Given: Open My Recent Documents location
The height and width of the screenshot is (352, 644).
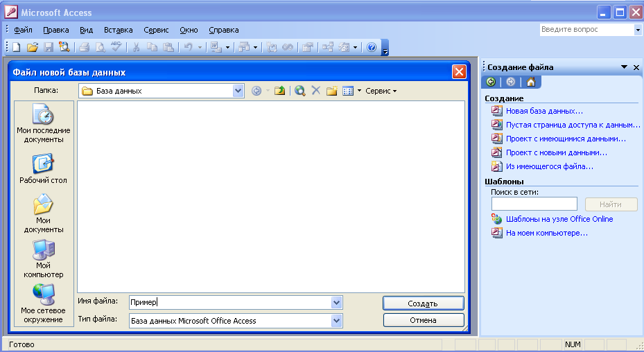Looking at the screenshot, I should (44, 123).
